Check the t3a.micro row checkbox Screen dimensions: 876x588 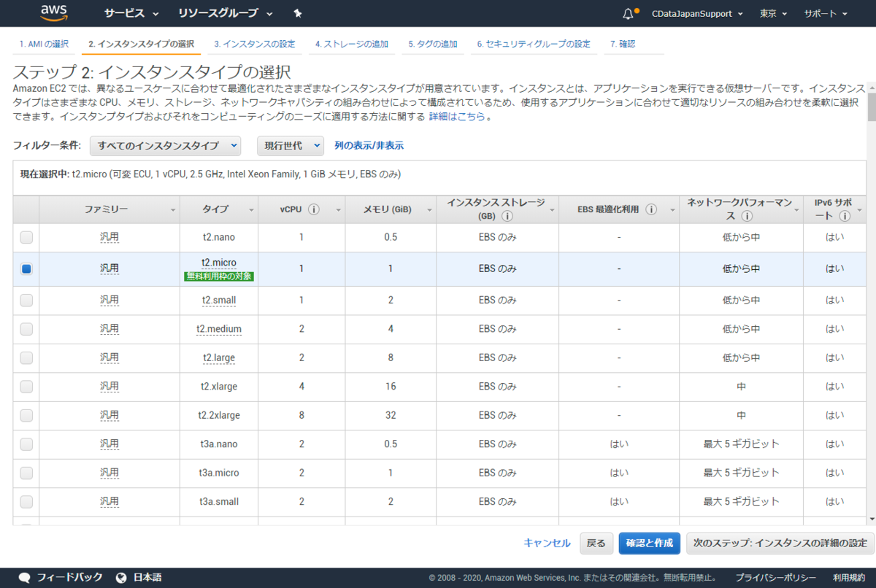point(26,473)
